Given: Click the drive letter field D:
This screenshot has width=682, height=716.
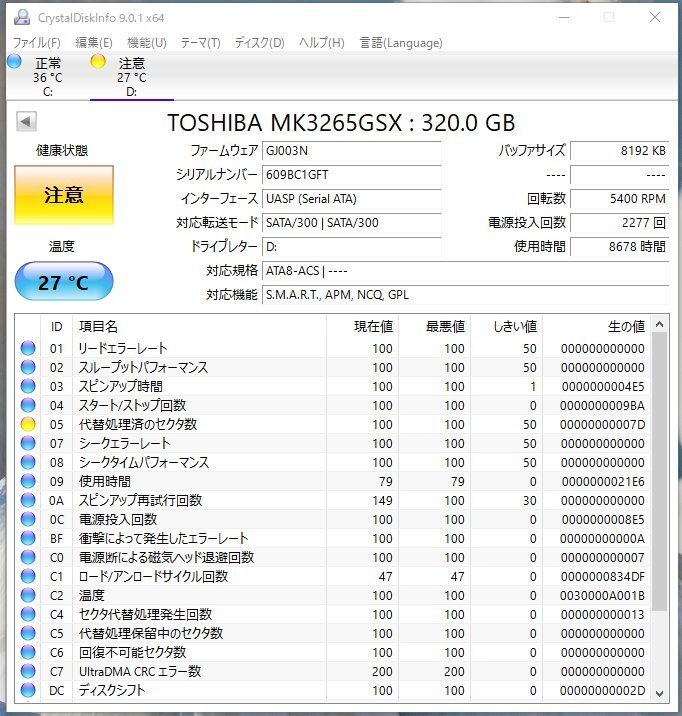Looking at the screenshot, I should tap(351, 247).
